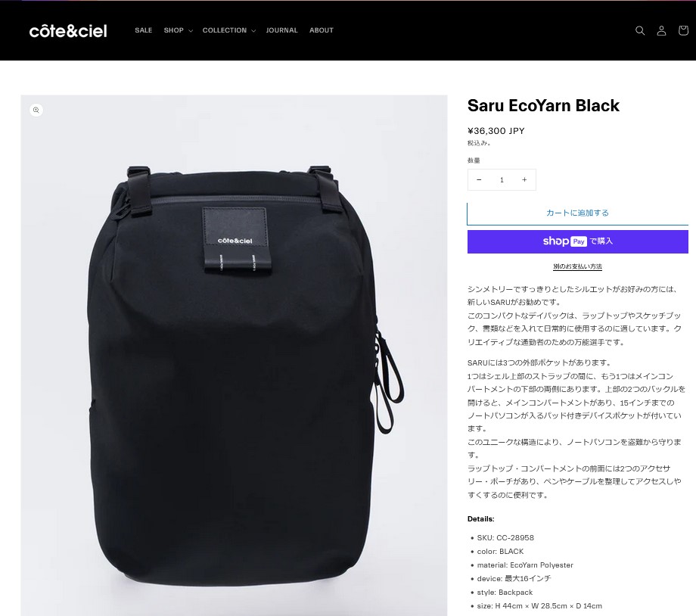This screenshot has height=616, width=696.
Task: Click the Saru backpack product image
Action: click(x=234, y=355)
